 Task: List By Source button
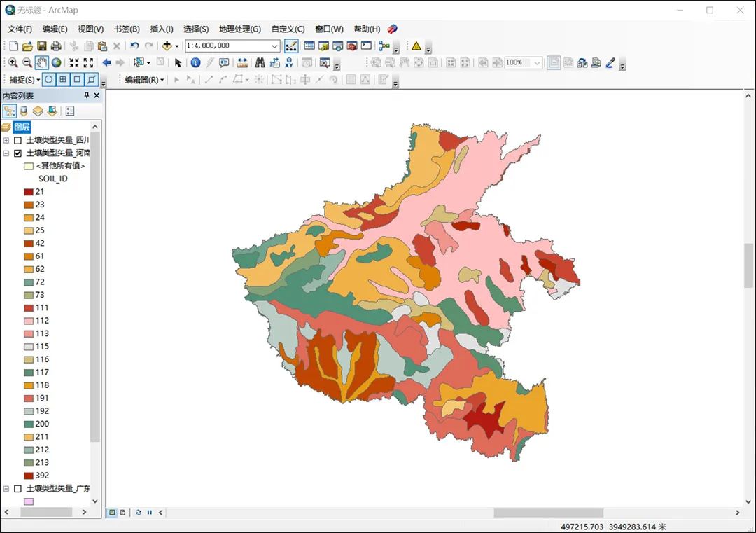(x=24, y=111)
